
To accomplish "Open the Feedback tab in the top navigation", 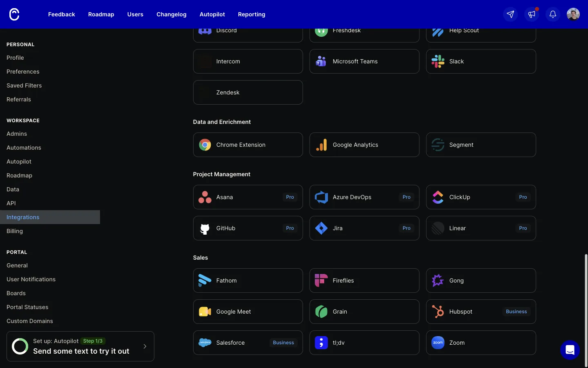I will (62, 14).
